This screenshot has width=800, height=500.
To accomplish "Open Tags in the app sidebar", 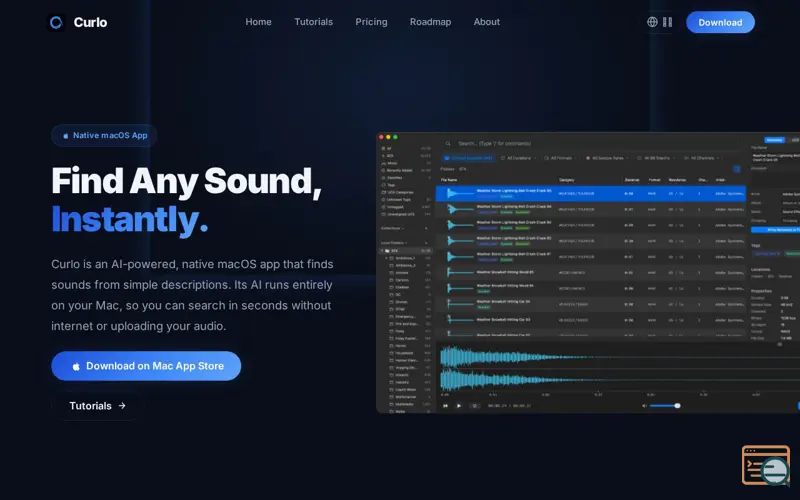I will (x=406, y=185).
